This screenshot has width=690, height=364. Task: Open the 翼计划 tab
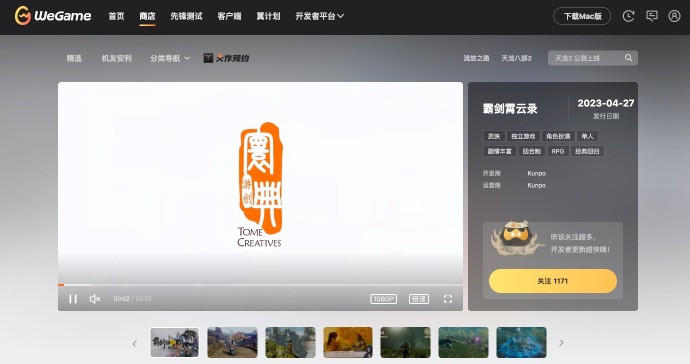[268, 16]
